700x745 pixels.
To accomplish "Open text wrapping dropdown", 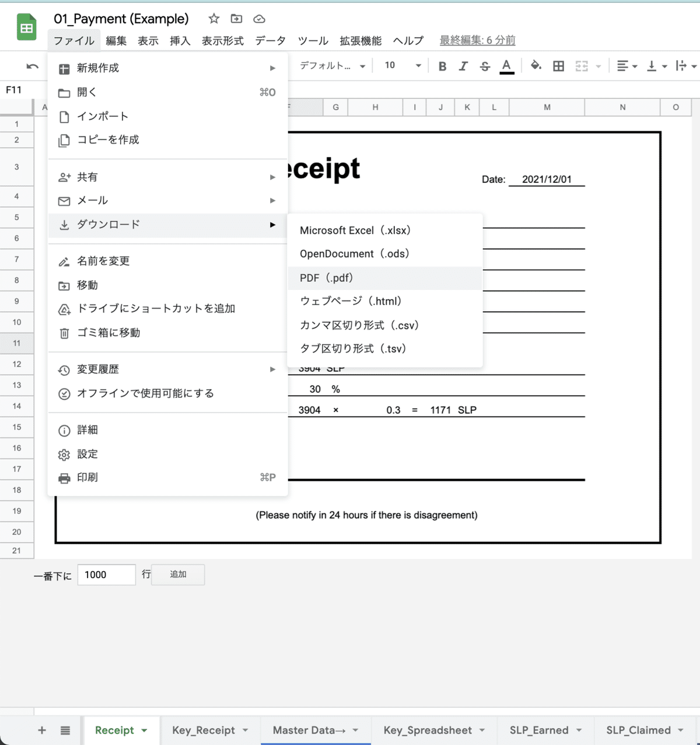I will coord(686,66).
